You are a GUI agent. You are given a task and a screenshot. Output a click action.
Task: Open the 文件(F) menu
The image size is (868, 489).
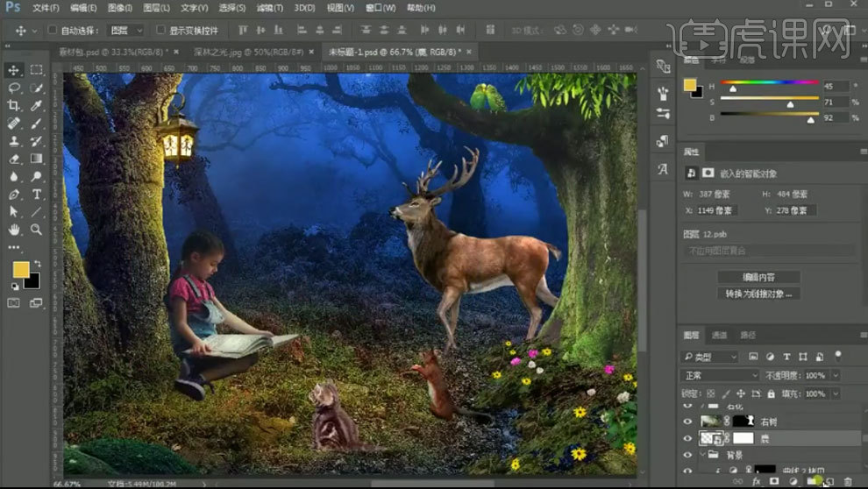46,8
